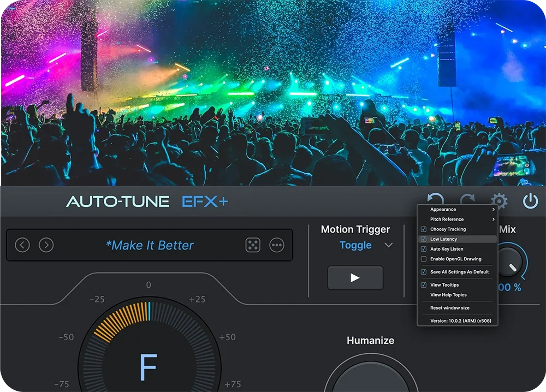
Task: Open the Motion Trigger Toggle dropdown
Action: point(366,245)
